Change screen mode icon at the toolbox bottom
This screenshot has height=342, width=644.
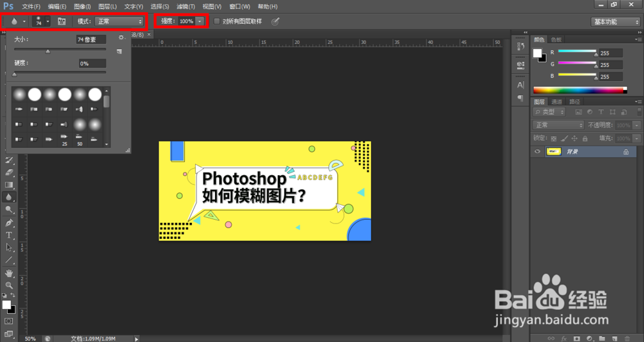9,334
